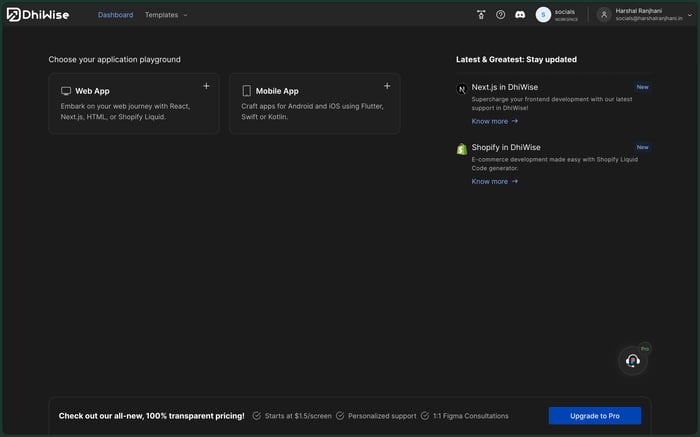Click Choose your application playground heading

point(114,59)
